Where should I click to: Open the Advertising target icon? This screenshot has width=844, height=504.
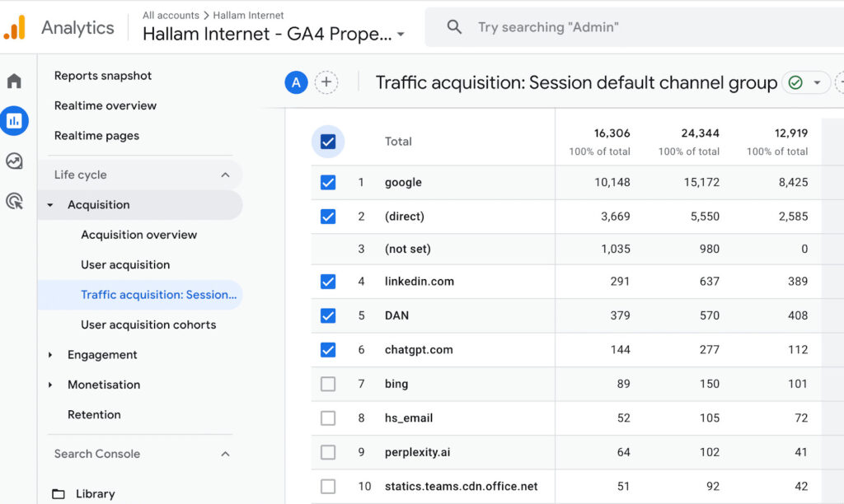click(14, 201)
